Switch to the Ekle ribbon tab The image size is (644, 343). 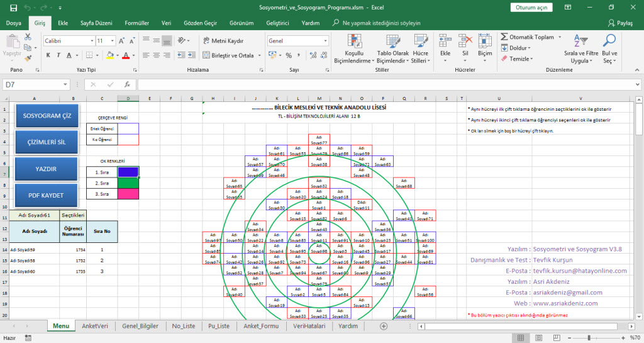[x=63, y=23]
